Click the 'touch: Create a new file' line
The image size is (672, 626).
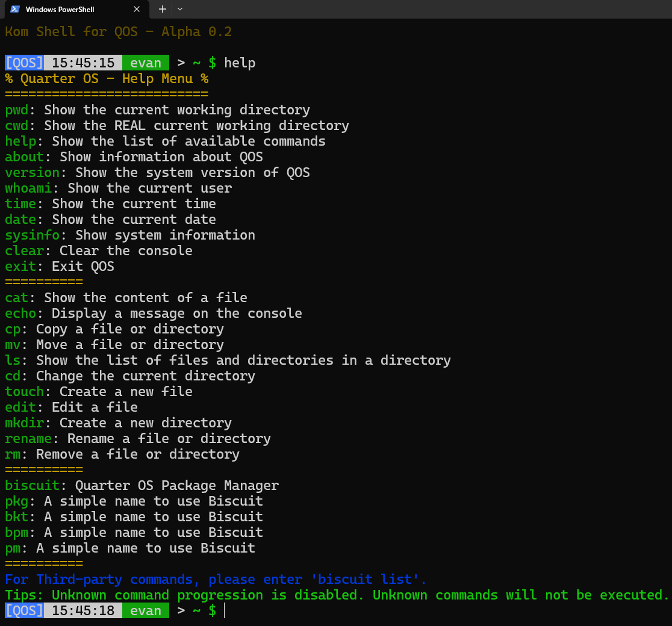[99, 392]
